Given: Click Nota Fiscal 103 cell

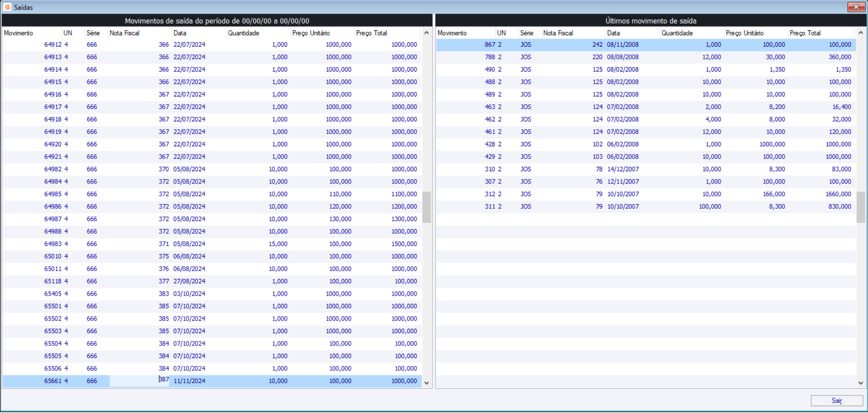Looking at the screenshot, I should click(598, 157).
